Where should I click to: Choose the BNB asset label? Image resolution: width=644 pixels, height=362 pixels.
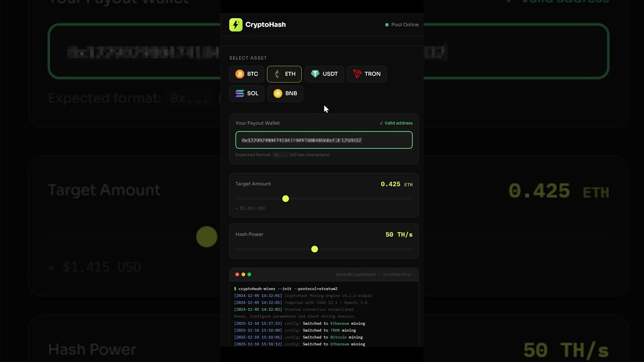tap(291, 94)
